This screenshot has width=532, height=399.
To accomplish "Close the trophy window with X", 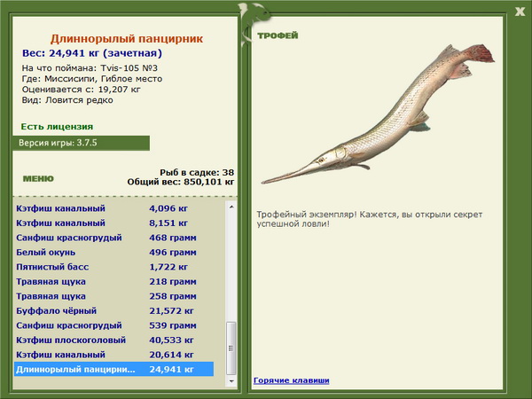I will point(520,12).
